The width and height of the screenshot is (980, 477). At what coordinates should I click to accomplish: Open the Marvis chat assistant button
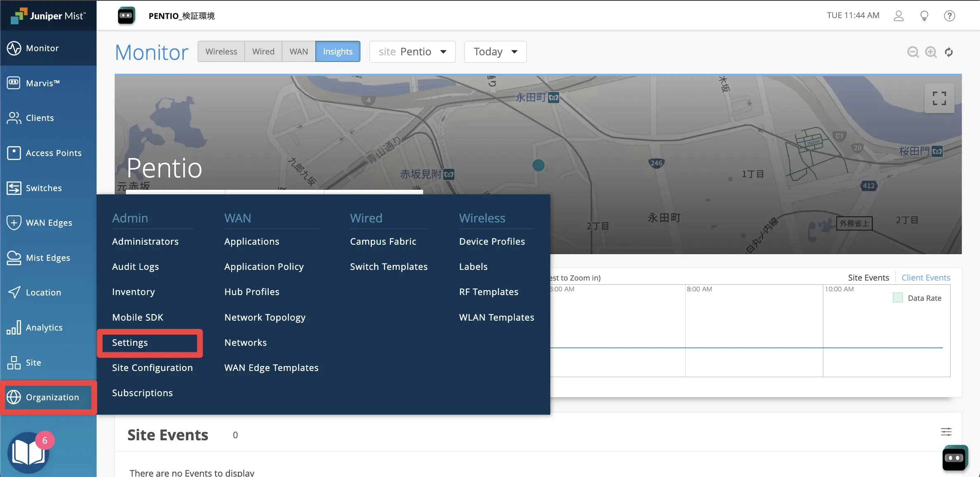pyautogui.click(x=955, y=458)
